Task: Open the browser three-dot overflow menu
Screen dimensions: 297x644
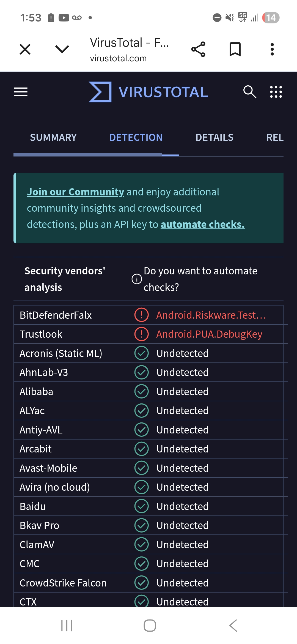Action: click(x=272, y=50)
